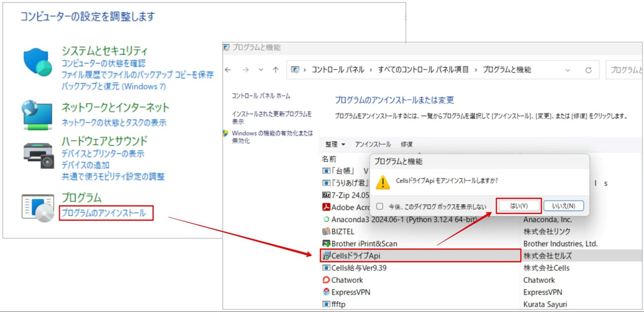
Task: Click the Brother iPrint&Scan program icon
Action: (x=326, y=243)
